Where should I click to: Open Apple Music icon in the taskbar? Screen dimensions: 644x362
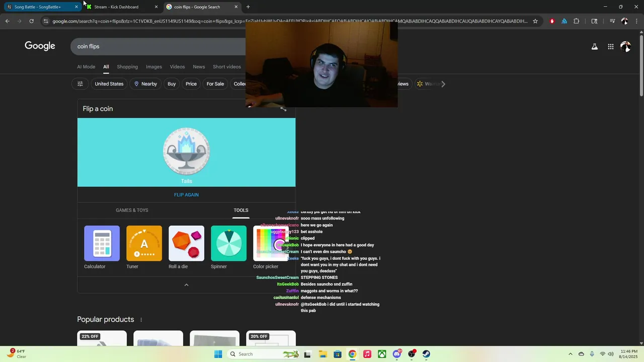tap(367, 354)
